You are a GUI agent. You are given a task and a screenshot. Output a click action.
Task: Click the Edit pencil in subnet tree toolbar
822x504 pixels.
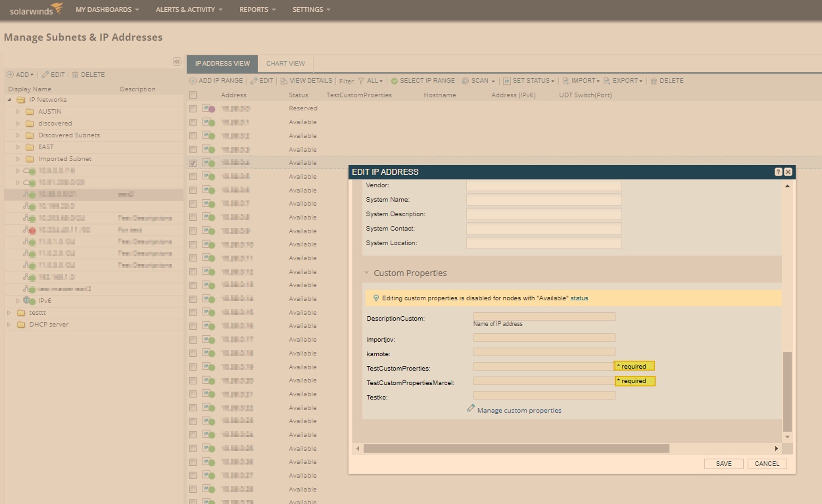(46, 75)
